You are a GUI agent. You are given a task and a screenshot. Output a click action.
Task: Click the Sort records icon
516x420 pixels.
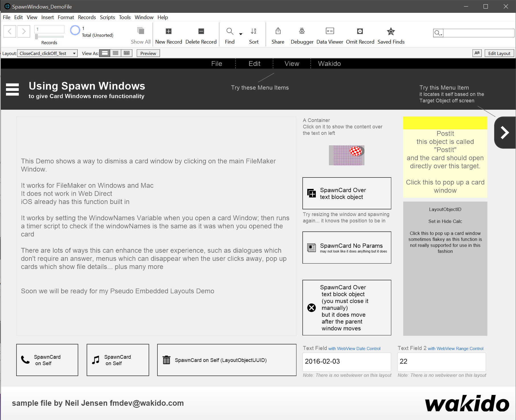click(x=253, y=31)
